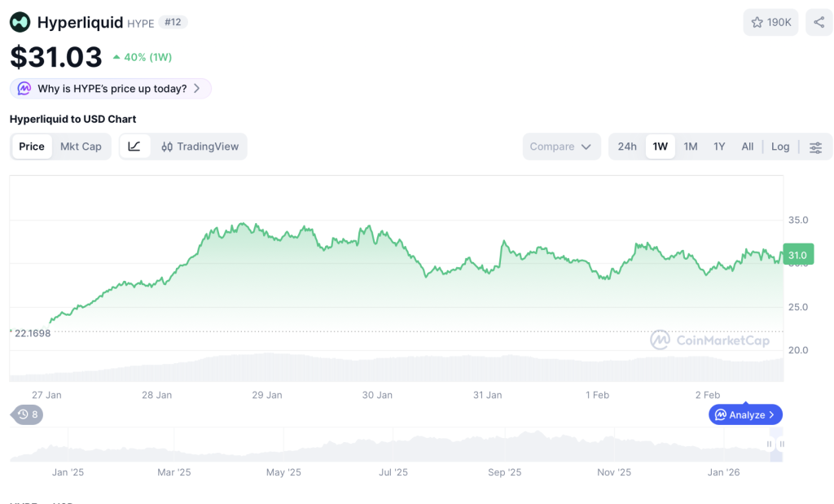834x504 pixels.
Task: Click the history clock badge showing 8
Action: [28, 415]
